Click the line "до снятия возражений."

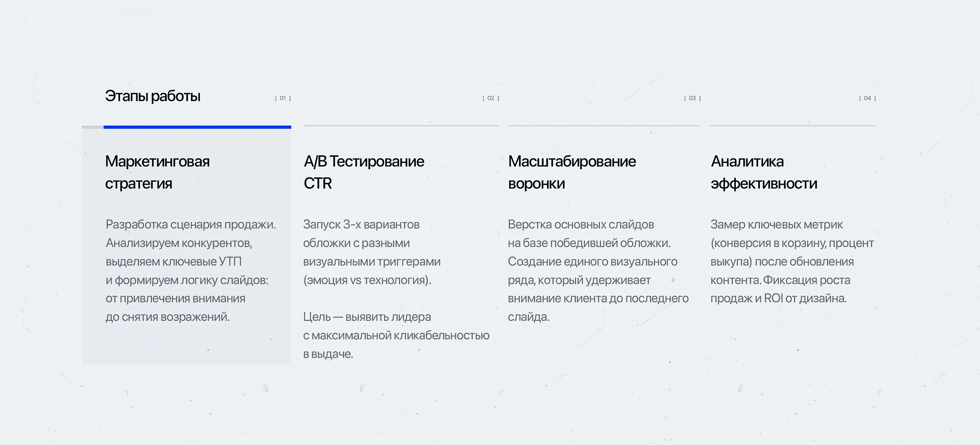click(x=167, y=317)
